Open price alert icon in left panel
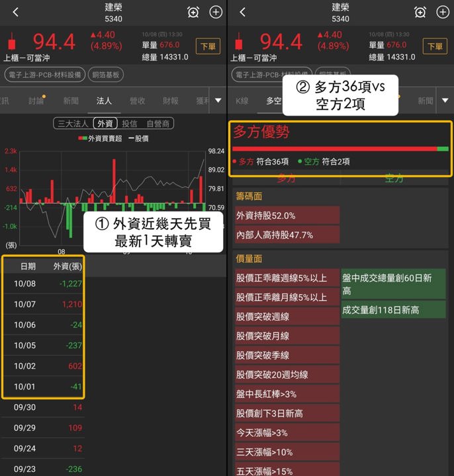 [193, 12]
